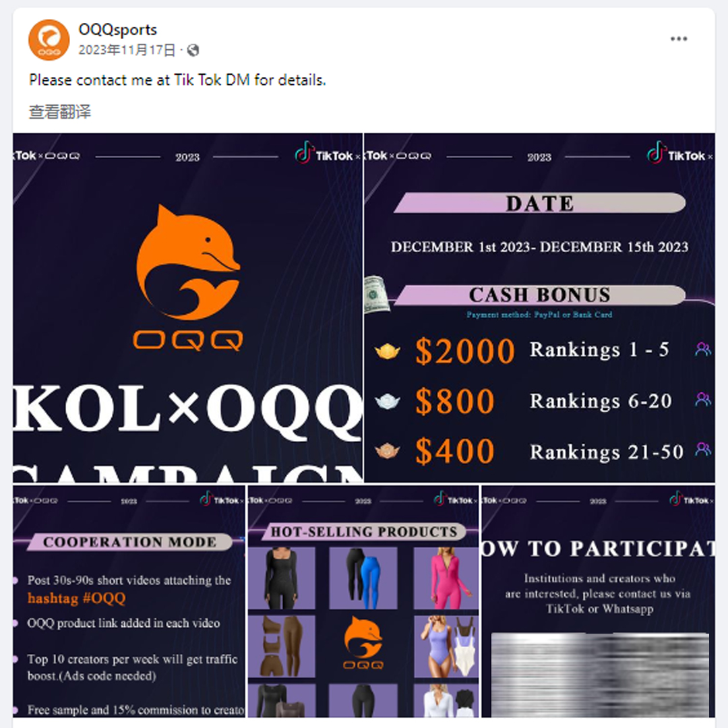Click 查看翻译 to translate the post
This screenshot has height=728, width=728.
click(60, 112)
